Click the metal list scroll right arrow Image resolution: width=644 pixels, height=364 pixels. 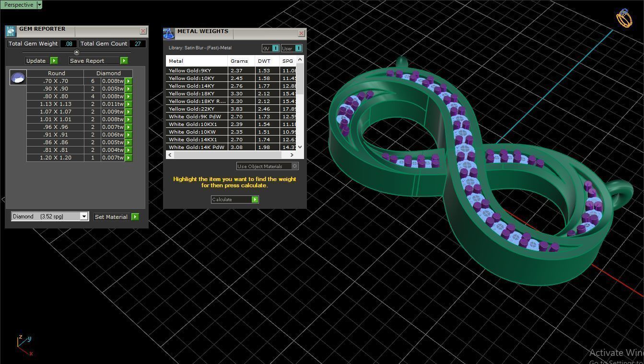click(x=292, y=155)
